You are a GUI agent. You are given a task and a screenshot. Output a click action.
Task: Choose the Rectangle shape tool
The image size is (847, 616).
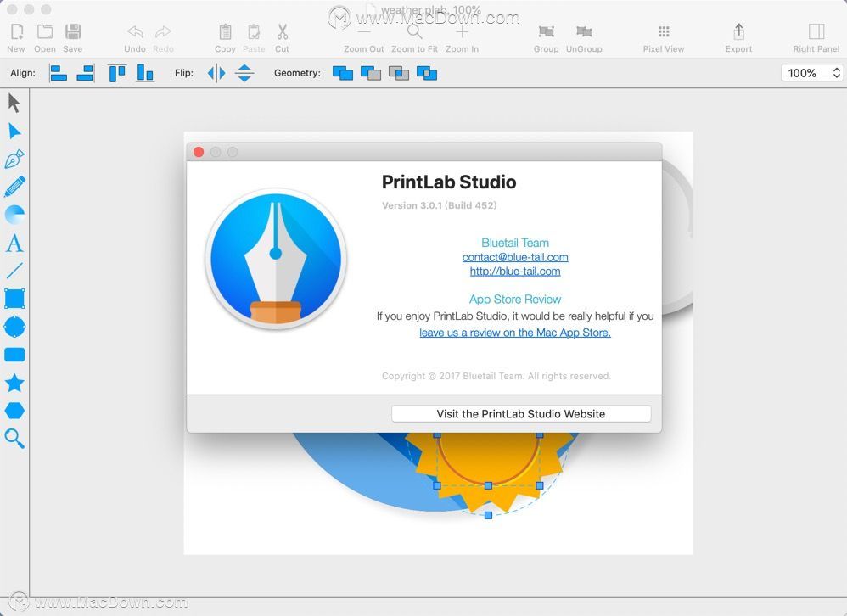pos(14,299)
